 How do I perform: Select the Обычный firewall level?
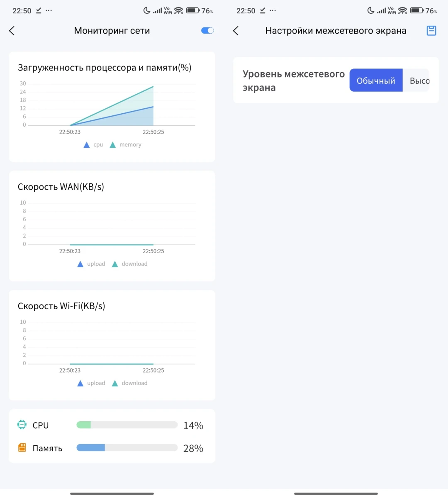coord(376,81)
